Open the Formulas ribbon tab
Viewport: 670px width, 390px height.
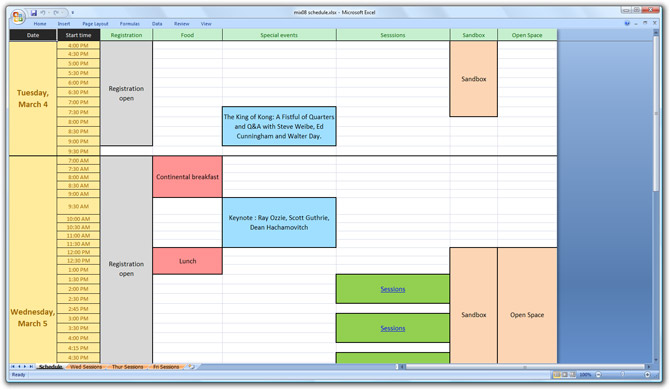[x=129, y=24]
